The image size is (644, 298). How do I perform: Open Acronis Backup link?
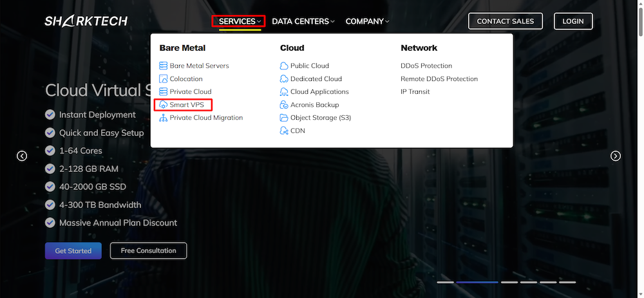315,105
